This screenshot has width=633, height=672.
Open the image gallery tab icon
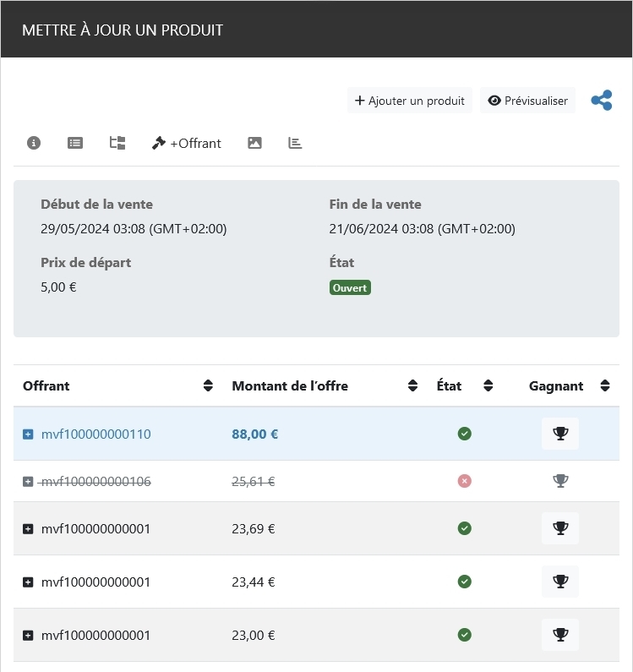point(254,143)
